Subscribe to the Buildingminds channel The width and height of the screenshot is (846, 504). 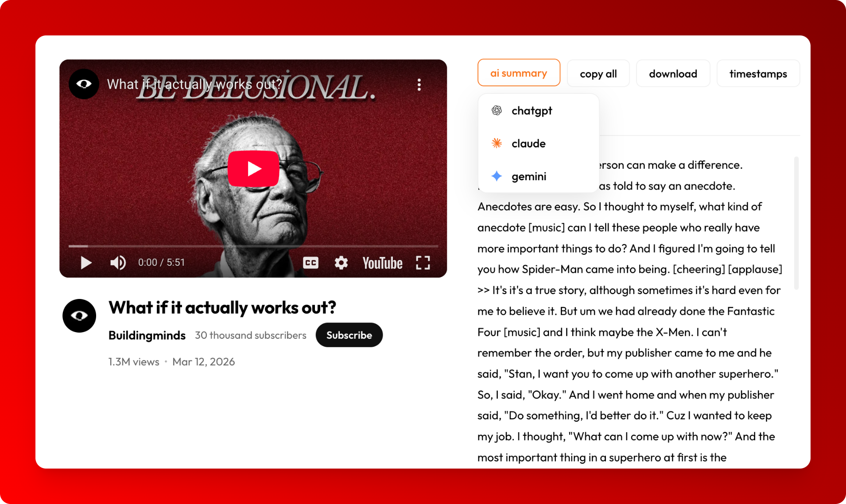349,335
